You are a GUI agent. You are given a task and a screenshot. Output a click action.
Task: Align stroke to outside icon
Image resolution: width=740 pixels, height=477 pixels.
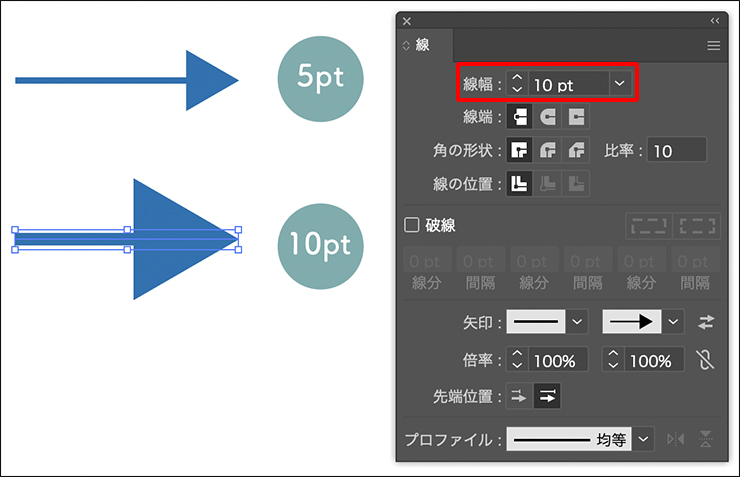pos(576,184)
